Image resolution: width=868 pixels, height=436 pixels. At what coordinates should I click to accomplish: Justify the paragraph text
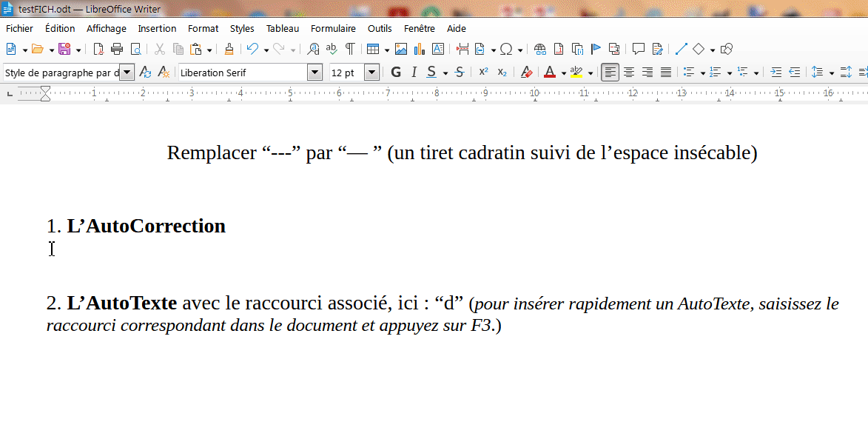tap(666, 73)
